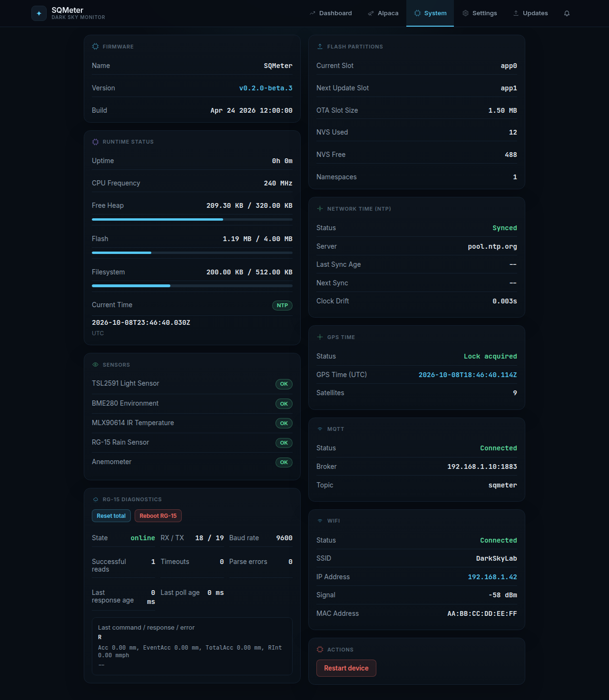The height and width of the screenshot is (700, 609).
Task: Click the Reset total button
Action: [111, 516]
